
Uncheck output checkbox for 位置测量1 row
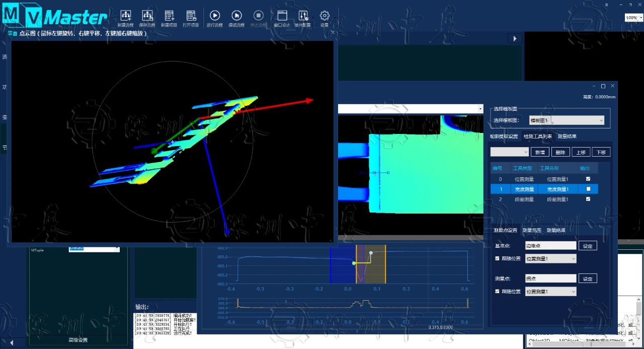(x=588, y=179)
